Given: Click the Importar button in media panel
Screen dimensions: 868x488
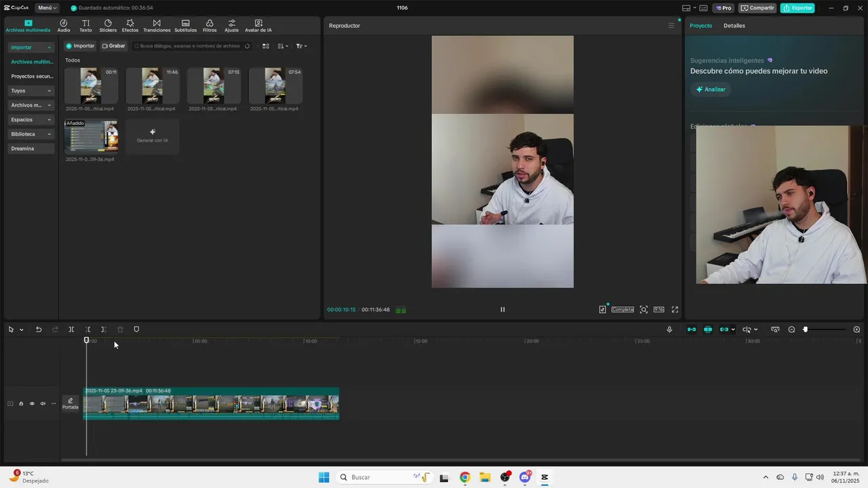Looking at the screenshot, I should tap(80, 46).
